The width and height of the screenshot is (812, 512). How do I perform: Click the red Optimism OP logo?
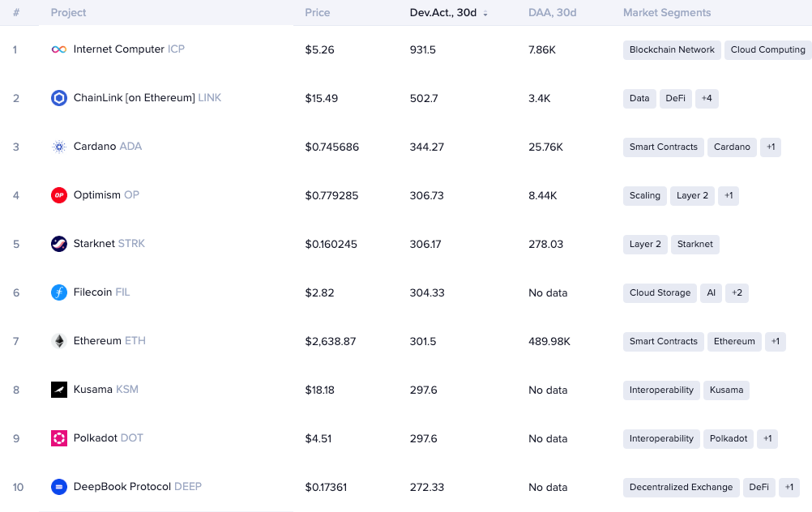click(59, 195)
